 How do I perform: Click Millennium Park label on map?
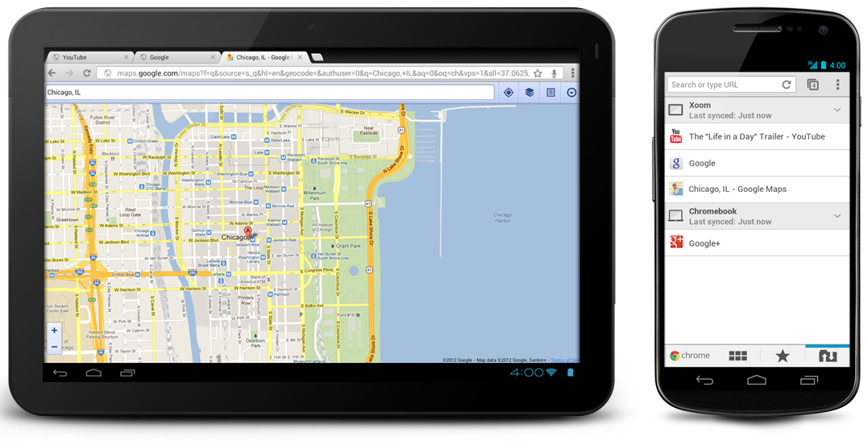pos(314,195)
